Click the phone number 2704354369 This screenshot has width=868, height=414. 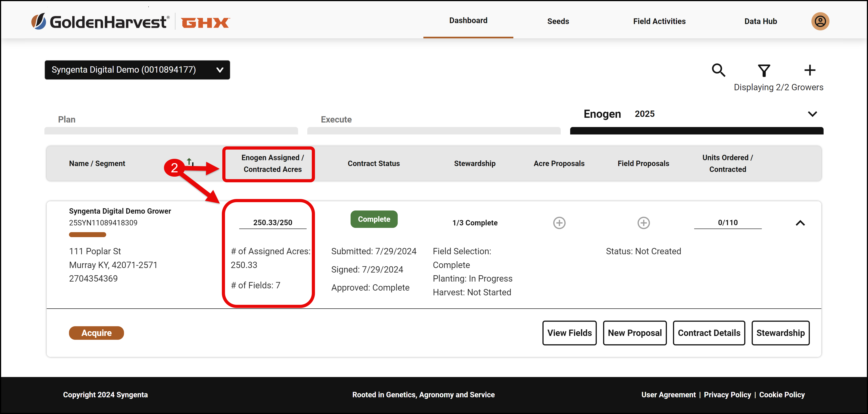(x=93, y=278)
